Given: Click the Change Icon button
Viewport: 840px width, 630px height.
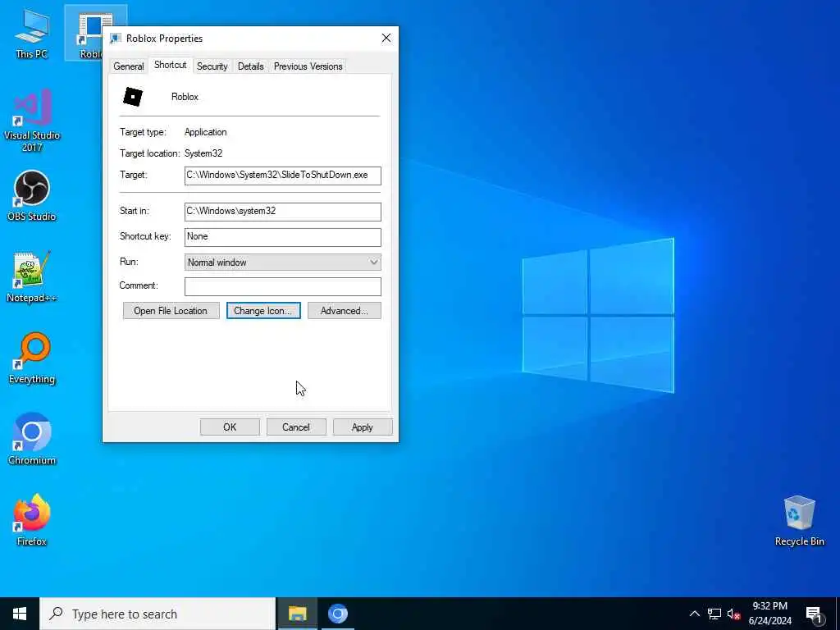Looking at the screenshot, I should (x=263, y=311).
